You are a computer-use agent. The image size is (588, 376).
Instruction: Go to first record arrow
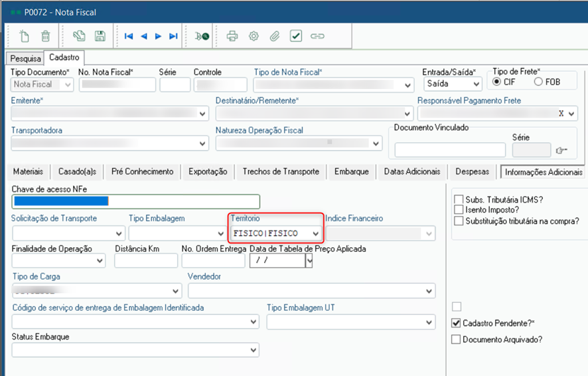129,36
